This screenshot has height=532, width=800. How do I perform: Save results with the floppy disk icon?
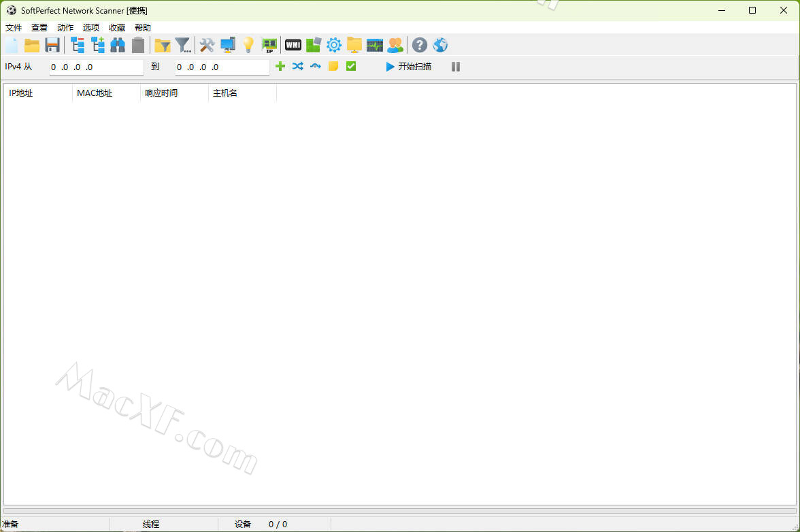(x=52, y=46)
